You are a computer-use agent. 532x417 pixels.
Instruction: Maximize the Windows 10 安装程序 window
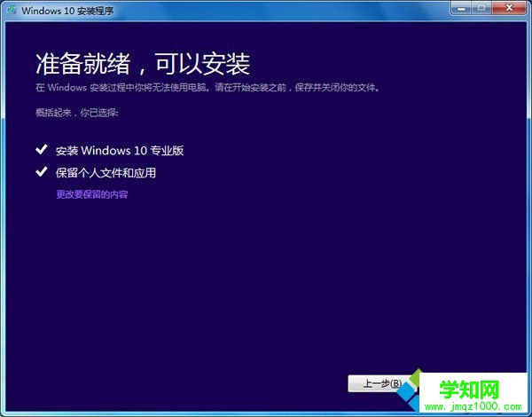(x=481, y=8)
